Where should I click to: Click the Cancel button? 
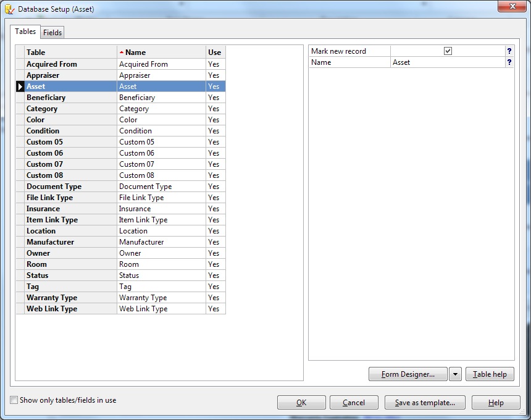point(354,402)
